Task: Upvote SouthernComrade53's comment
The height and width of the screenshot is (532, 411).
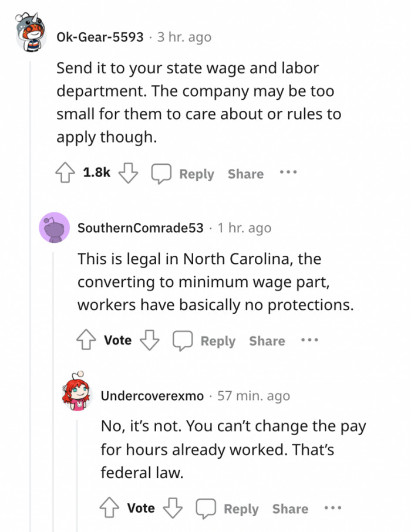Action: [x=86, y=340]
